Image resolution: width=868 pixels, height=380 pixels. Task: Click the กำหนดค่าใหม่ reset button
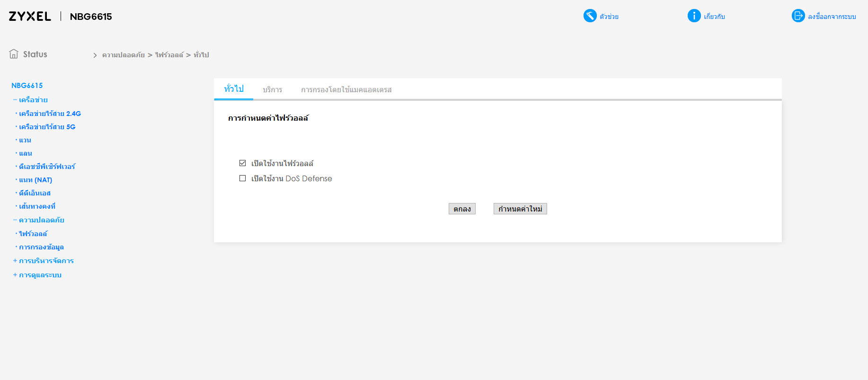pyautogui.click(x=520, y=209)
